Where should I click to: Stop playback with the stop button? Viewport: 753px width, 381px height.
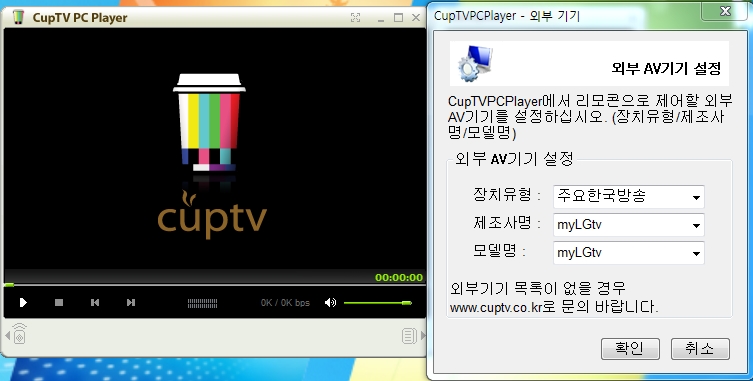(x=59, y=302)
